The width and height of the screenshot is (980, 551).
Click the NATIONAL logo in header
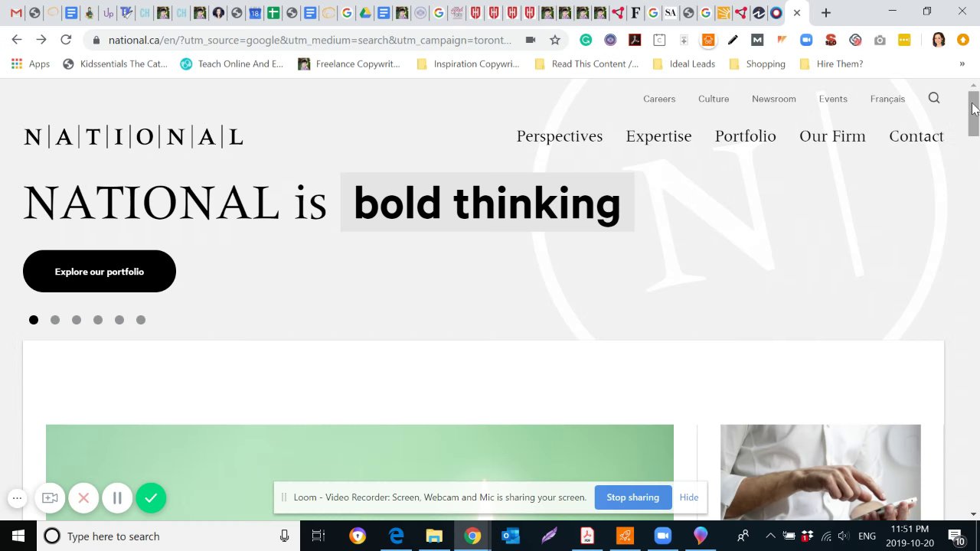pyautogui.click(x=133, y=137)
